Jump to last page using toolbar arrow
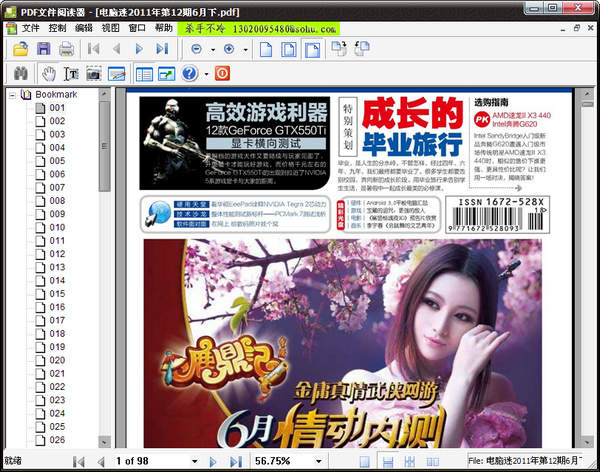Viewport: 600px width, 472px height. tap(164, 48)
